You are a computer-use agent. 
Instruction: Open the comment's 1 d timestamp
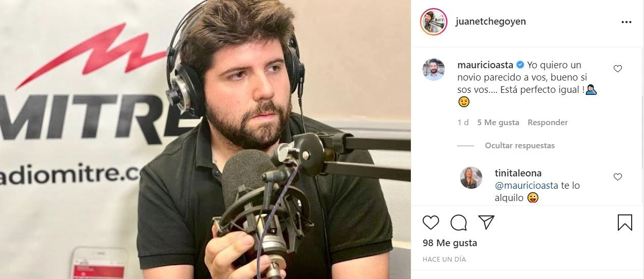(x=463, y=123)
